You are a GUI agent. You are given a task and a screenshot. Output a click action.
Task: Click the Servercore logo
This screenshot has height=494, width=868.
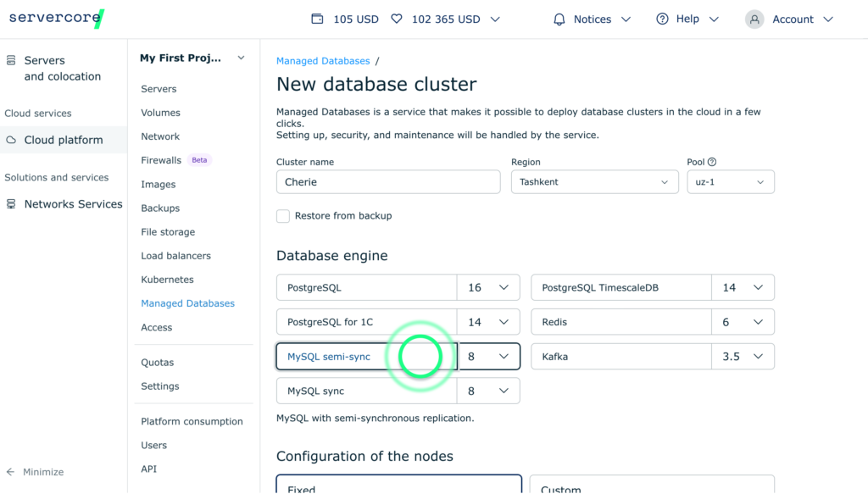(x=53, y=18)
